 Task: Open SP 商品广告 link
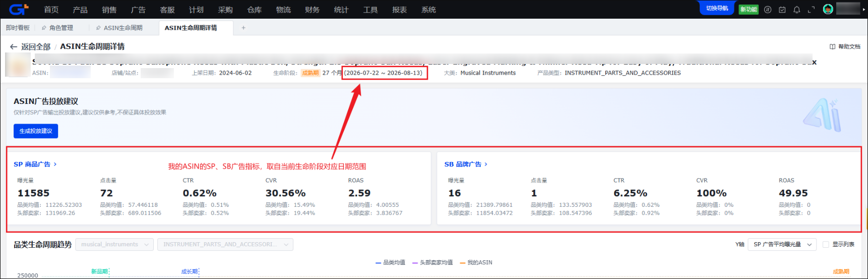32,164
